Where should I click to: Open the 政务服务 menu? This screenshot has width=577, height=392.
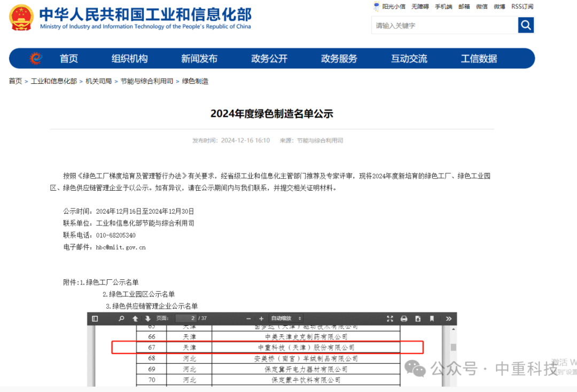coord(339,58)
